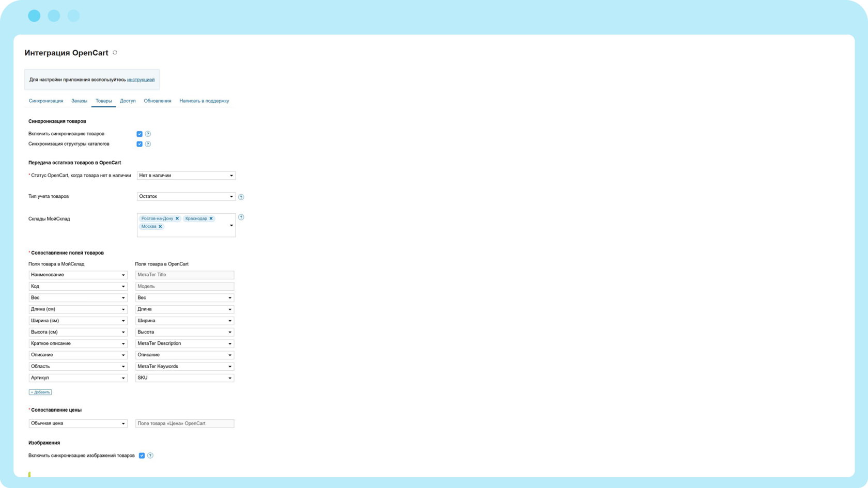Viewport: 868px width, 488px height.
Task: Click the Склады МойСклад label
Action: (49, 219)
